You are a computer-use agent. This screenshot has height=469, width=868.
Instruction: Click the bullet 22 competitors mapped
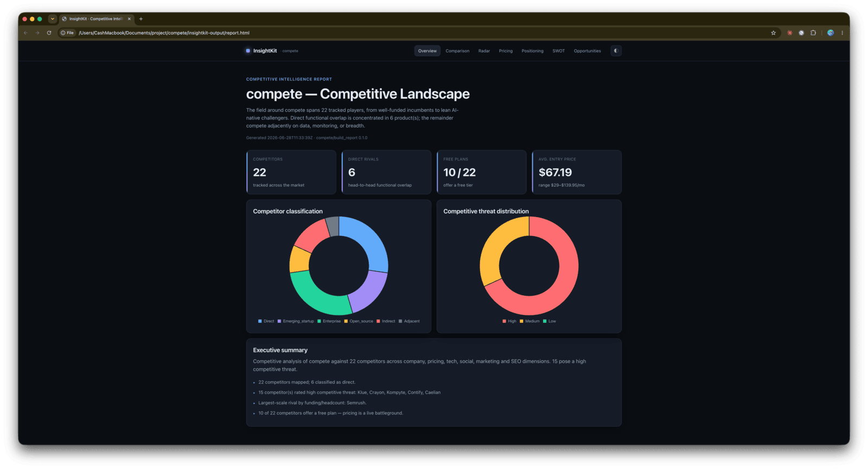307,382
